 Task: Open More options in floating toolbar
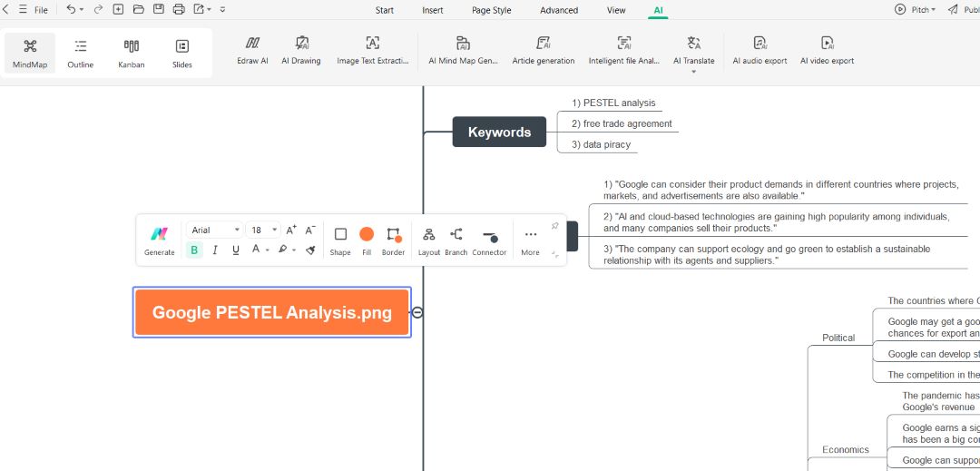[530, 240]
